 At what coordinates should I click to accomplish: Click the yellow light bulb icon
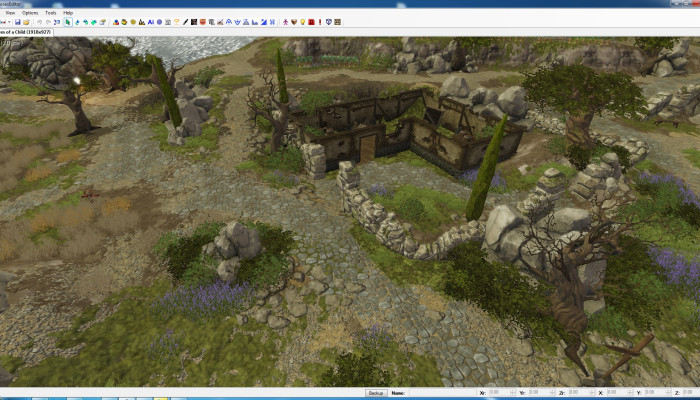303,22
